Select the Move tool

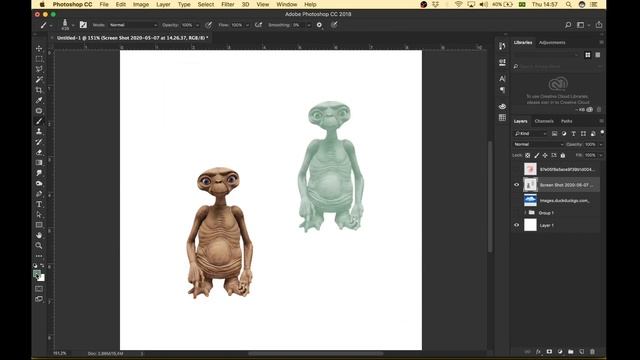(39, 48)
